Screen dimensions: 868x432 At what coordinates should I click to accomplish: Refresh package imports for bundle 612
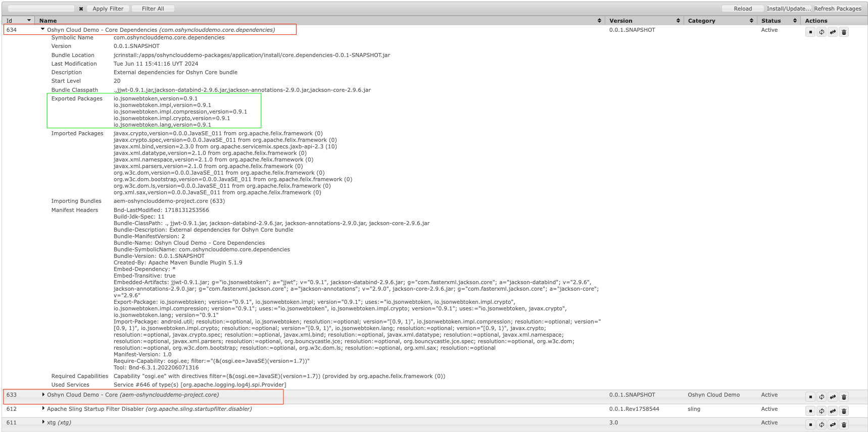822,411
